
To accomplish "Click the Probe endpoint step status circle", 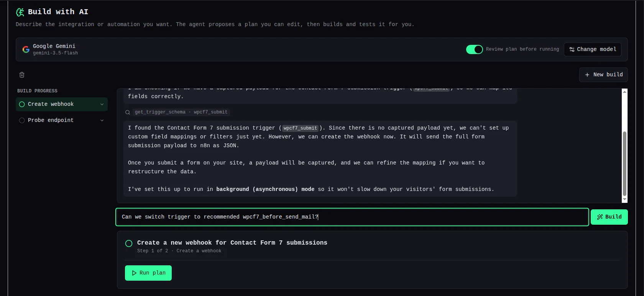I will click(x=22, y=120).
